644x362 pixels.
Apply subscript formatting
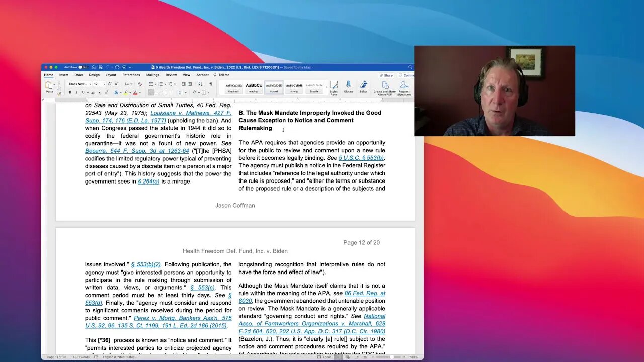100,93
